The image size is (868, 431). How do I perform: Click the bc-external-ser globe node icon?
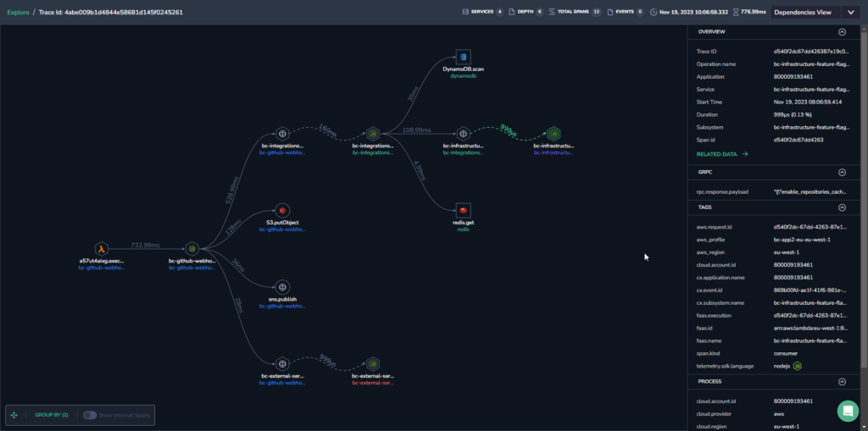click(282, 363)
